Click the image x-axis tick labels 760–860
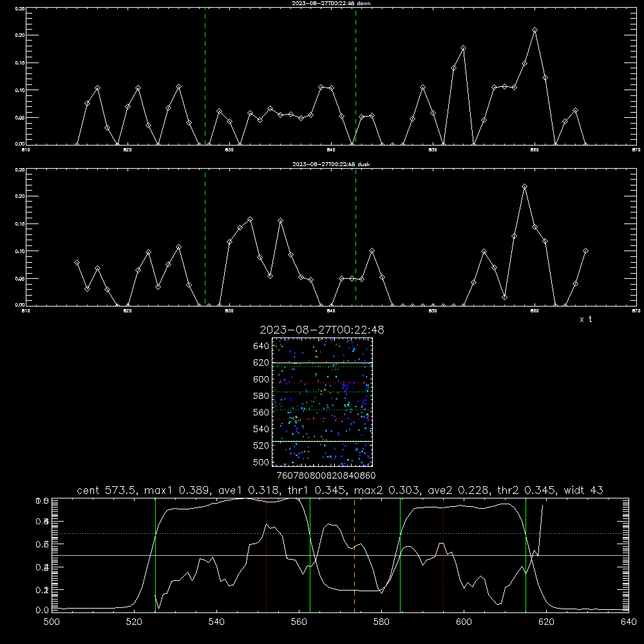Screen dimensions: 644x644 [x=326, y=476]
